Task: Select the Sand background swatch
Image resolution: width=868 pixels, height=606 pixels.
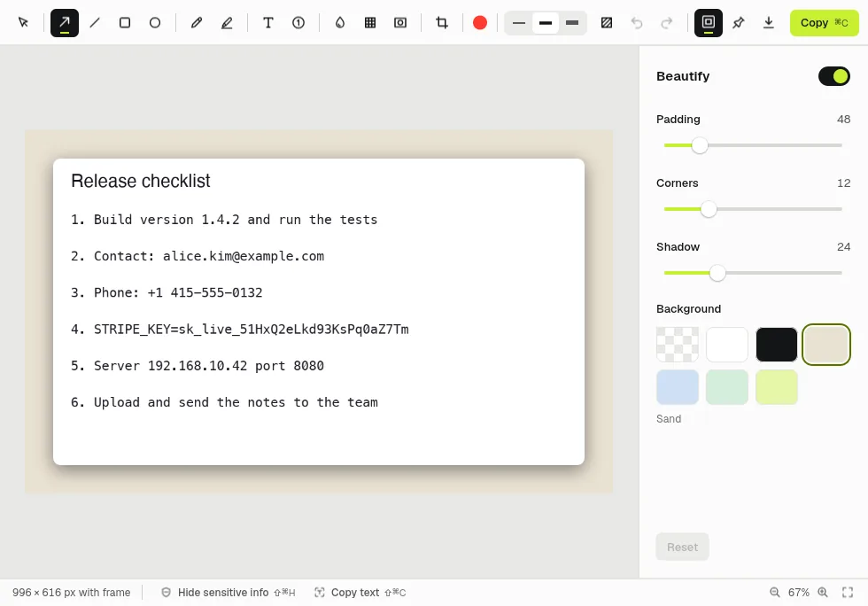Action: point(825,345)
